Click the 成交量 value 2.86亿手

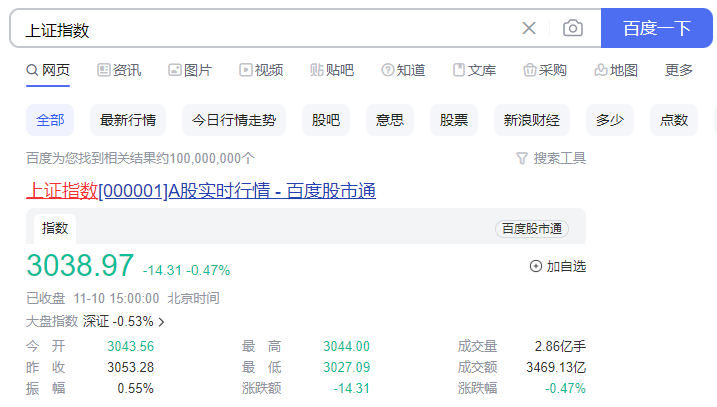560,346
